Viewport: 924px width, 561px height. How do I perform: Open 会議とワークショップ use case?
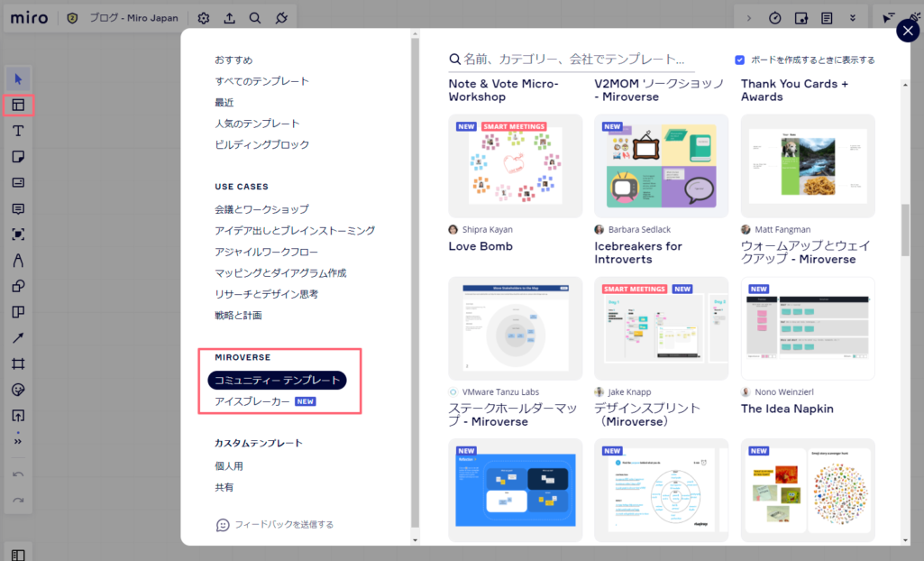pyautogui.click(x=261, y=209)
